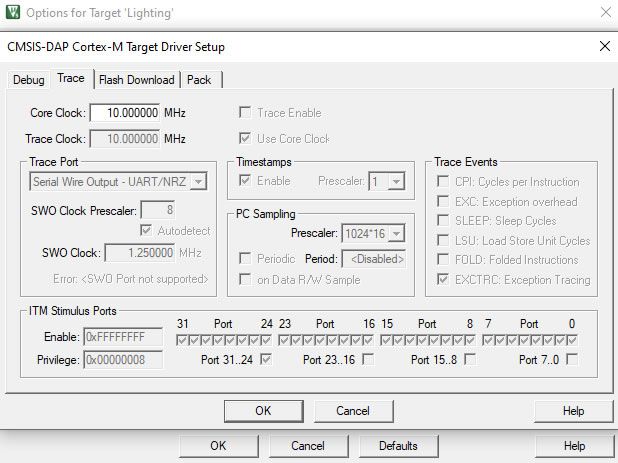Viewport: 618px width, 463px height.
Task: Toggle Privilege Port 23..16 checkbox
Action: click(368, 359)
